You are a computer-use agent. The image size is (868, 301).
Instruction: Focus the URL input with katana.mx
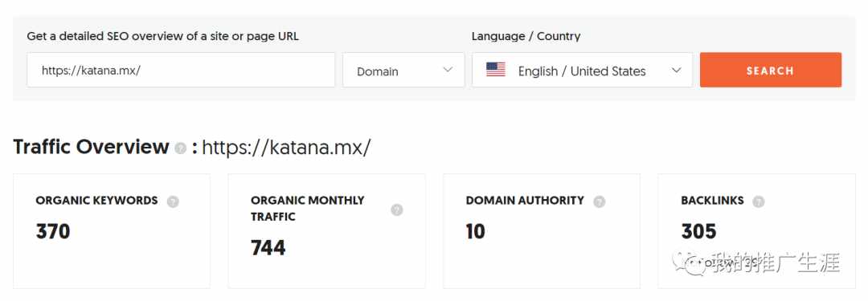tap(181, 70)
